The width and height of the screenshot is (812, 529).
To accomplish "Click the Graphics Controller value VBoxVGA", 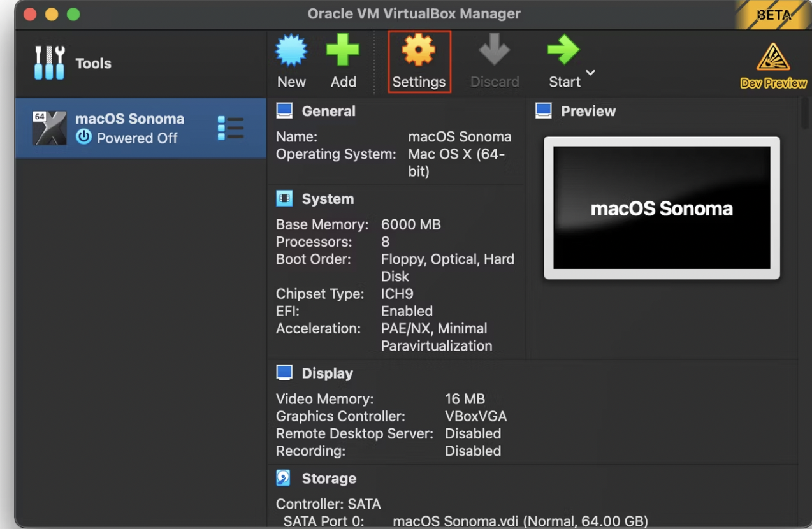I will click(476, 416).
